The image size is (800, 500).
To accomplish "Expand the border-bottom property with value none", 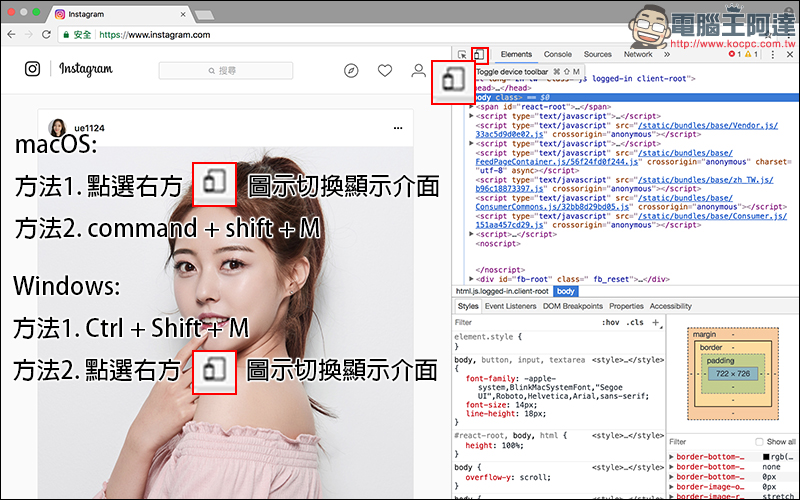I will point(671,467).
